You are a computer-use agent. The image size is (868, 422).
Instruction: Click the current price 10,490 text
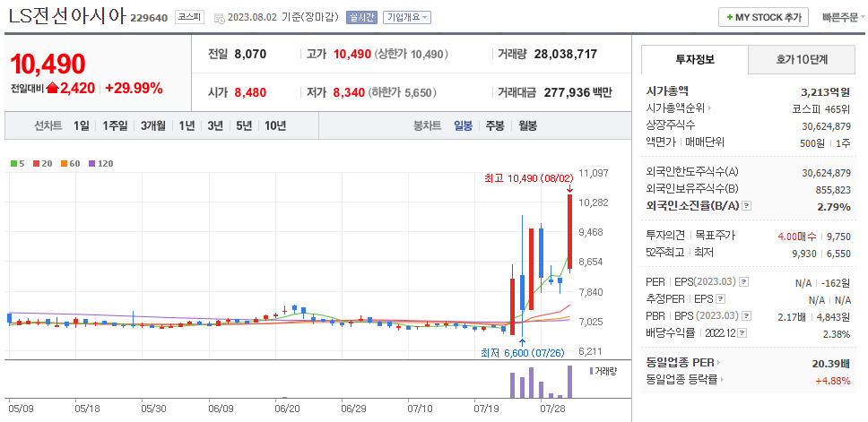[48, 64]
